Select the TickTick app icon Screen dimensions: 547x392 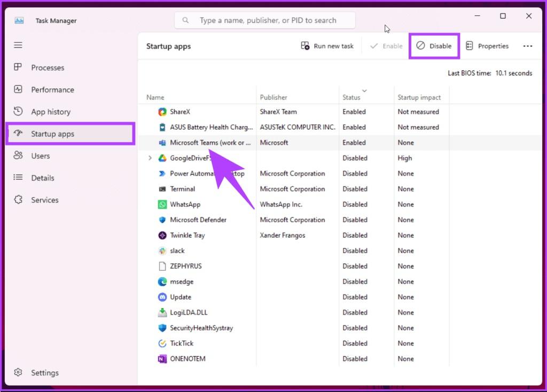tap(162, 343)
